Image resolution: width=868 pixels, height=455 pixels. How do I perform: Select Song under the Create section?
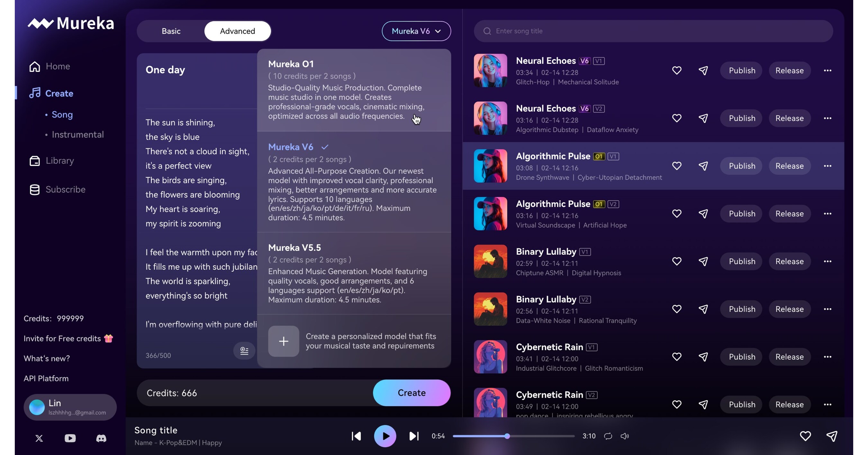(x=62, y=114)
